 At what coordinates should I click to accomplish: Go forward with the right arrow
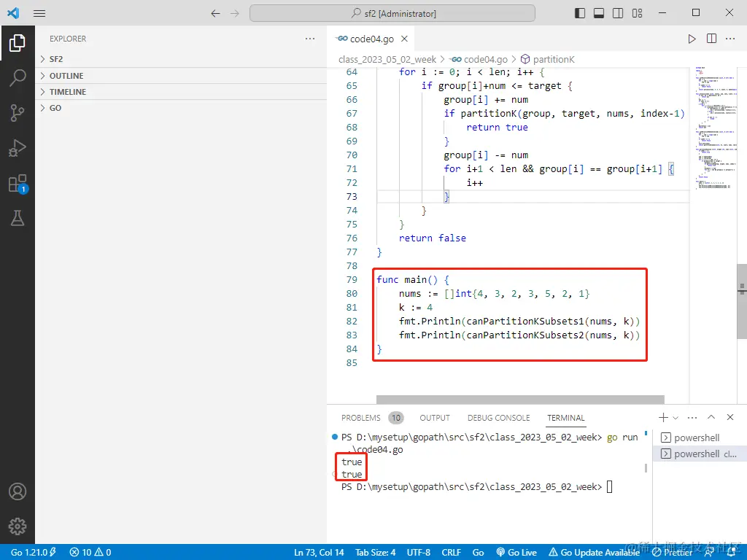[x=234, y=13]
